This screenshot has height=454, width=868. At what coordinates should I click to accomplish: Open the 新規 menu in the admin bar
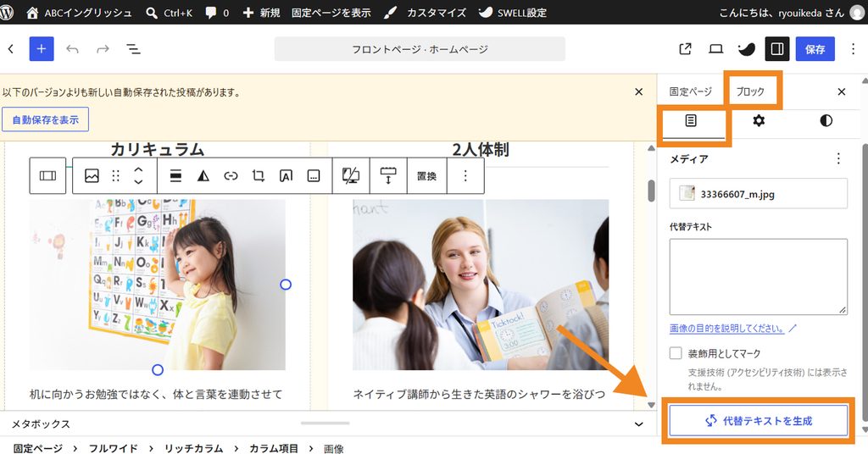click(x=261, y=12)
